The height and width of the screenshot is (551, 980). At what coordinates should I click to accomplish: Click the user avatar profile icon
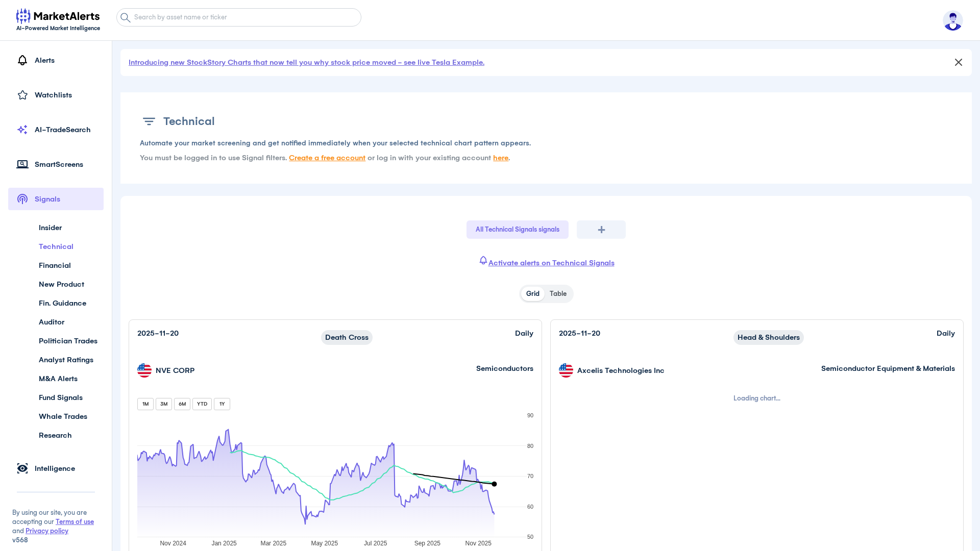[952, 20]
